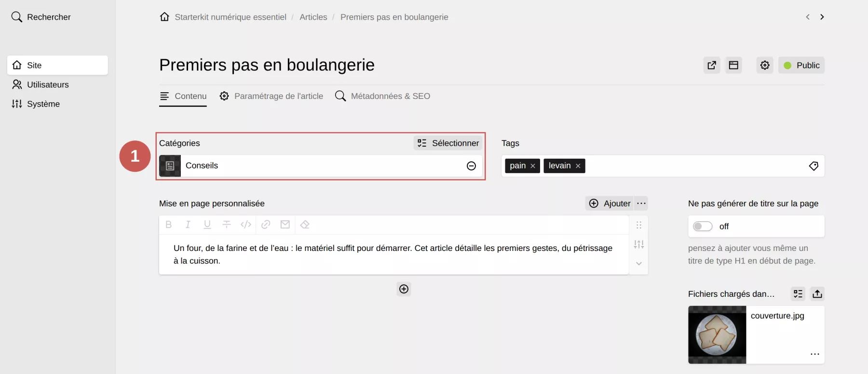Viewport: 868px width, 374px height.
Task: Collapse block with the chevron
Action: (x=639, y=263)
